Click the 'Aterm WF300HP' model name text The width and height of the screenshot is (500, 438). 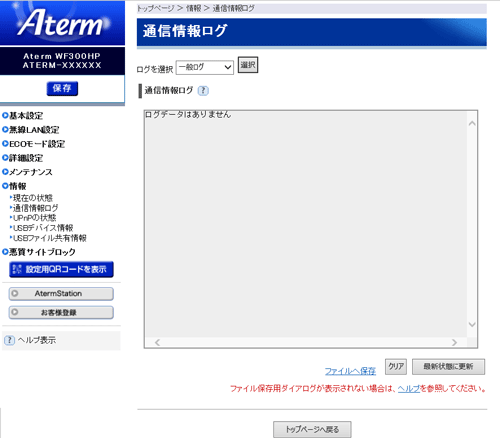tap(62, 56)
